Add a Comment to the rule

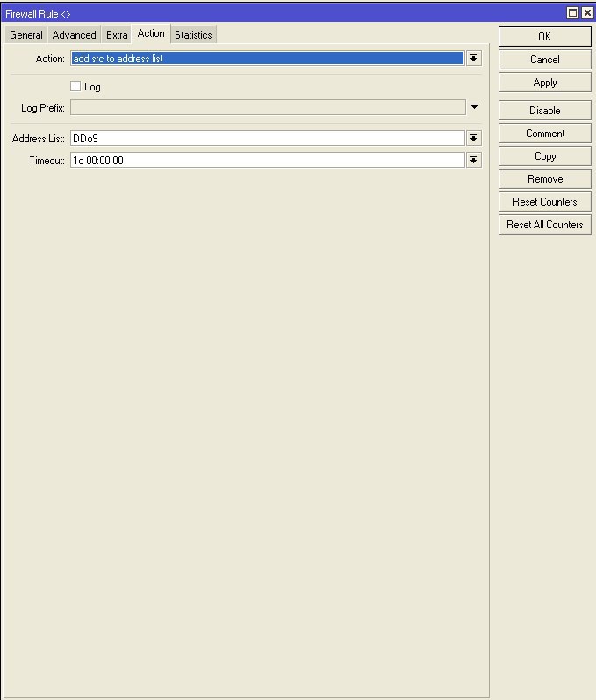[545, 134]
